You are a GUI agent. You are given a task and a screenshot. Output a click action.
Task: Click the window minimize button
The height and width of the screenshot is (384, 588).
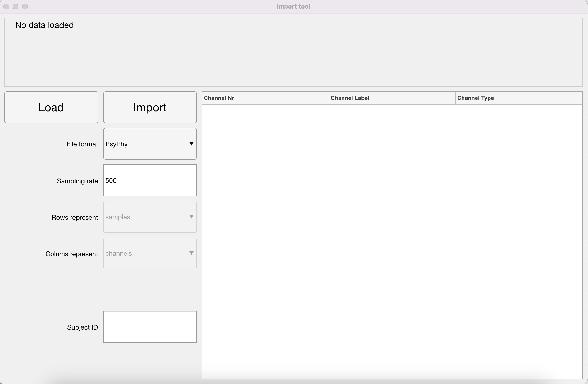(16, 7)
